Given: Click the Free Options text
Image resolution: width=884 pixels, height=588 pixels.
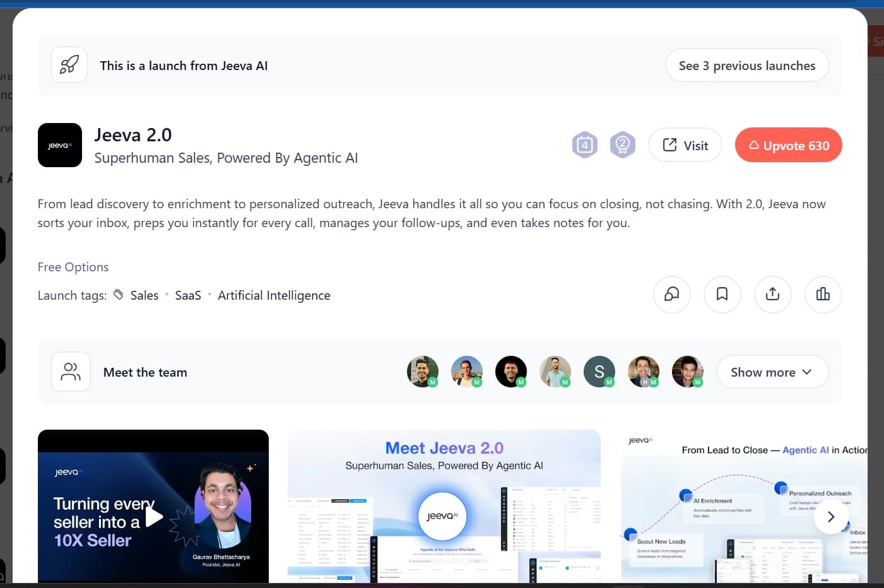Looking at the screenshot, I should point(73,267).
